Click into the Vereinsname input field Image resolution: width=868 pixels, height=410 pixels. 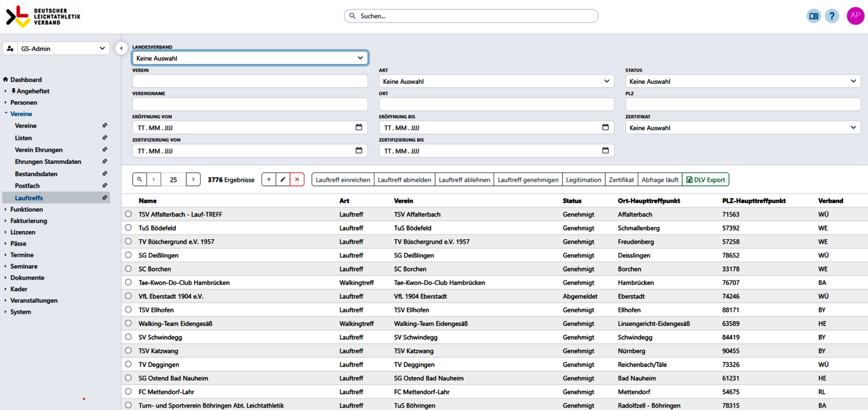(x=250, y=104)
